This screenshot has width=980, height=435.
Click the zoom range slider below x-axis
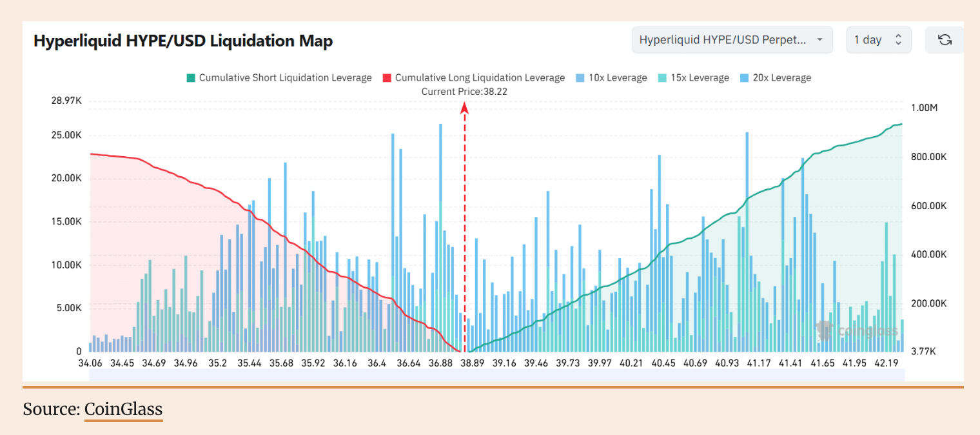[496, 374]
